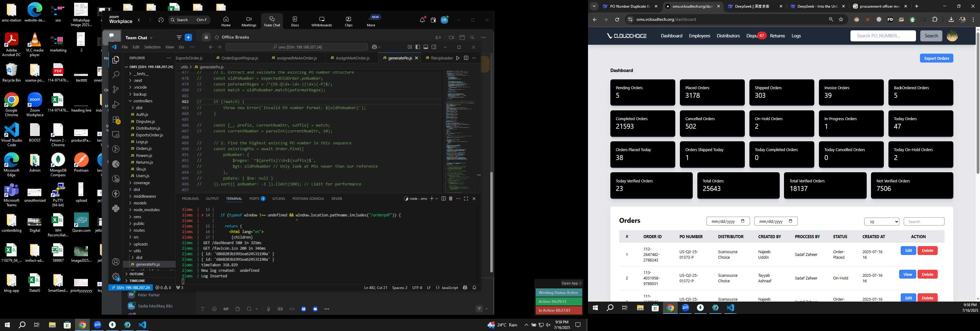Toggle star on Office Breaks channel
This screenshot has height=331, width=980.
pyautogui.click(x=217, y=37)
